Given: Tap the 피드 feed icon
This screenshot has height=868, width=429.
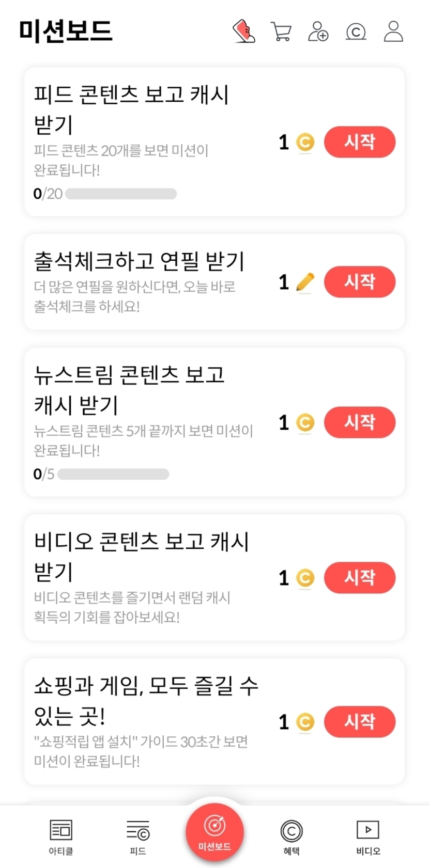Looking at the screenshot, I should point(138,837).
